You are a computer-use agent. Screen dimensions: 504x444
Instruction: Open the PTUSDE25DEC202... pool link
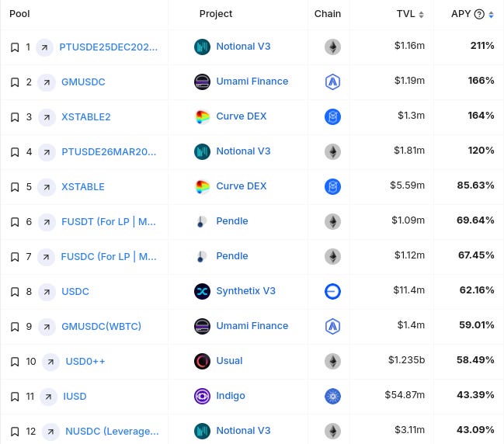108,47
